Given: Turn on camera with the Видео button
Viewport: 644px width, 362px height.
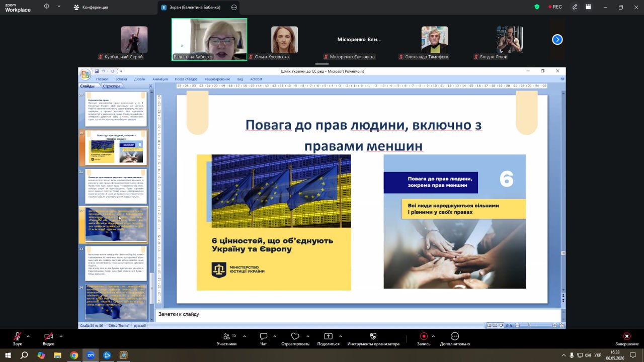Looking at the screenshot, I should [x=48, y=336].
